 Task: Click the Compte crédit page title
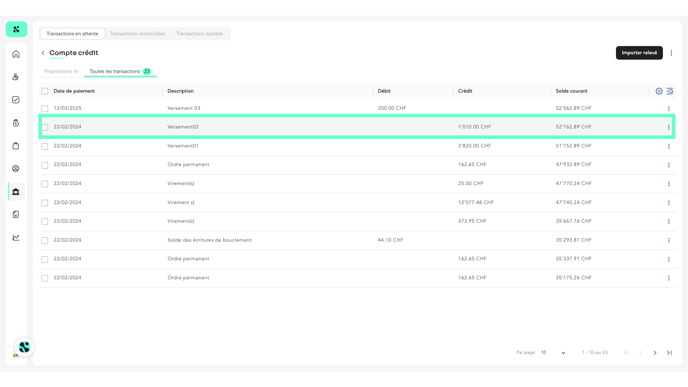(74, 53)
